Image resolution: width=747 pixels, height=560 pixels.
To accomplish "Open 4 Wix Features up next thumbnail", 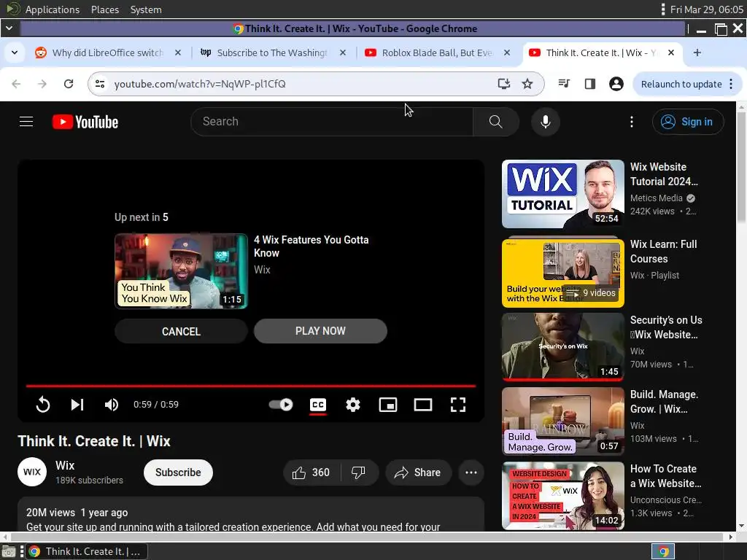I will (181, 271).
